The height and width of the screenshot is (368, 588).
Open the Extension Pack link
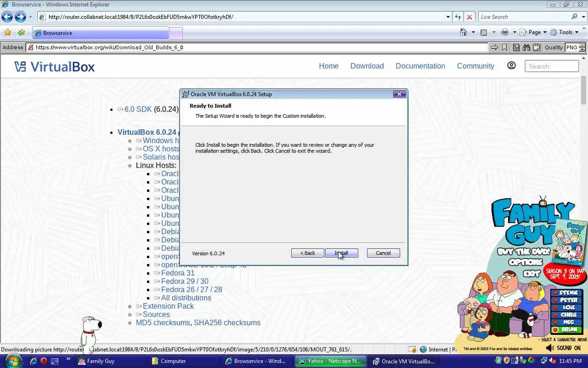168,306
